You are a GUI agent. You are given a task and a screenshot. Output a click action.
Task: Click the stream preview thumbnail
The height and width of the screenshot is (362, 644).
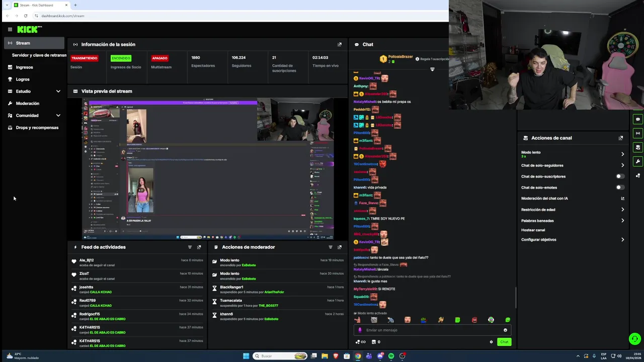tap(208, 169)
